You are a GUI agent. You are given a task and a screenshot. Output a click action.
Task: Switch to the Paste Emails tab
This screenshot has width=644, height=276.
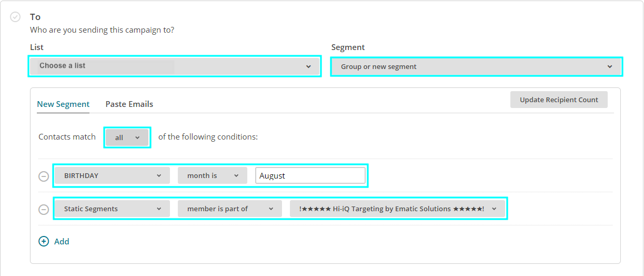[x=129, y=104]
